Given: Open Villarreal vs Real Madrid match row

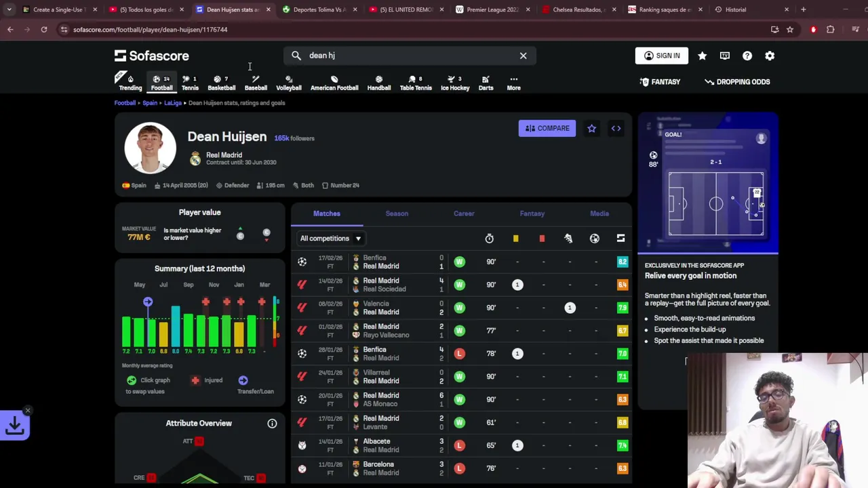Looking at the screenshot, I should pyautogui.click(x=462, y=376).
